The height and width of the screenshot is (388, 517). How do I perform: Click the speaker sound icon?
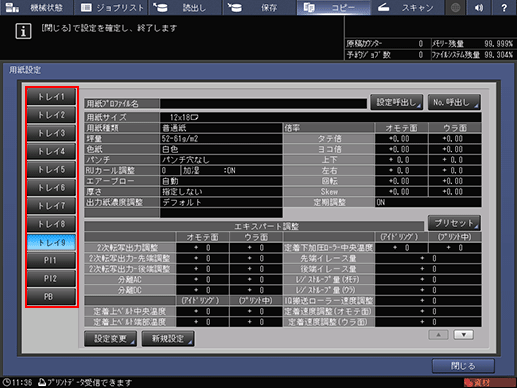(480, 7)
